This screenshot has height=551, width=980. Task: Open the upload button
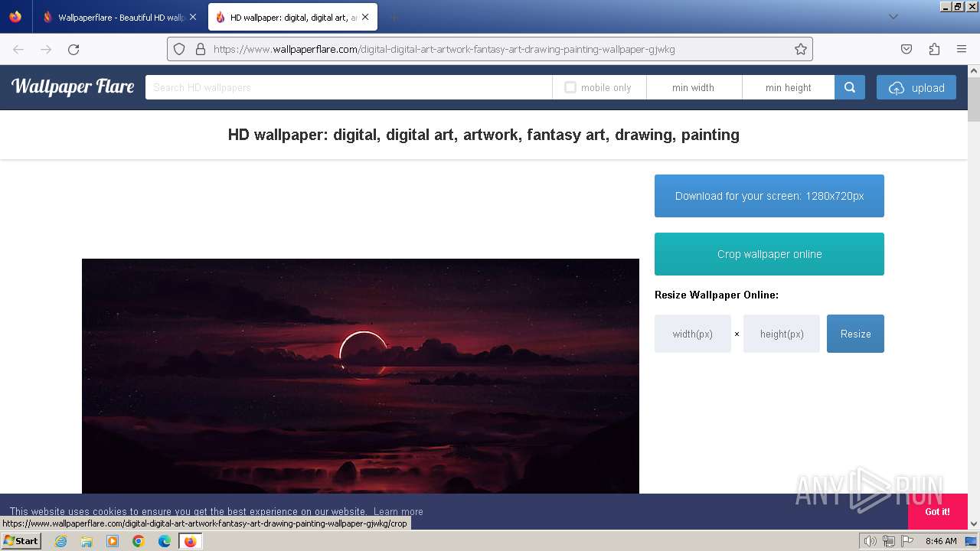[x=916, y=87]
